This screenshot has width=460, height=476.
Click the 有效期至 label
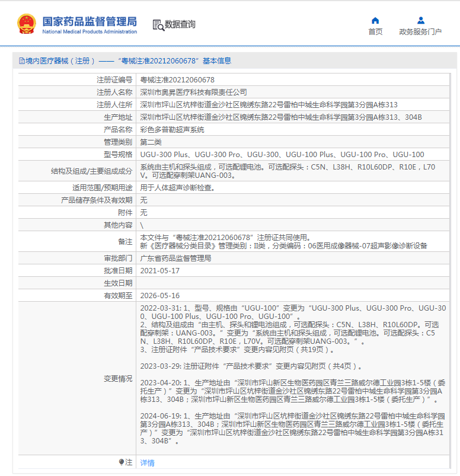point(118,296)
